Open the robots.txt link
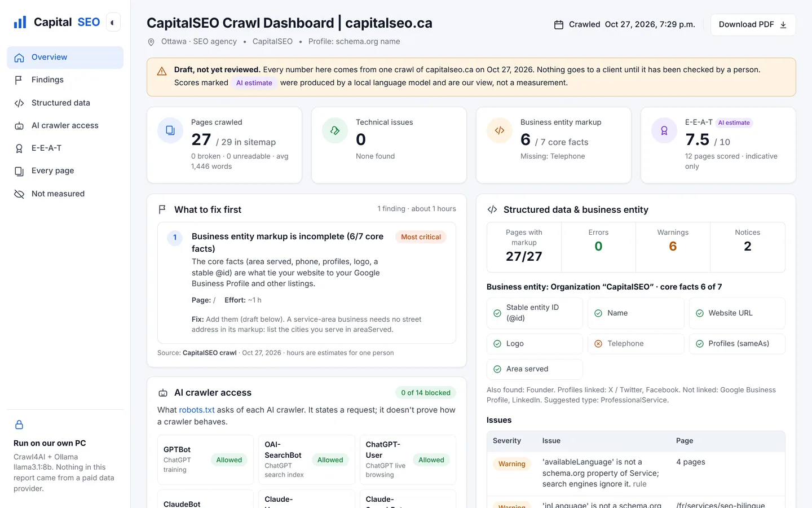The width and height of the screenshot is (812, 508). click(x=197, y=410)
